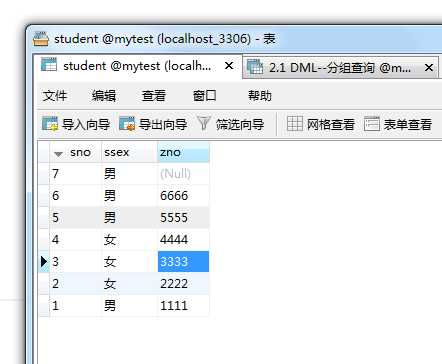Select the cell containing 5555
This screenshot has width=442, height=364.
[183, 218]
